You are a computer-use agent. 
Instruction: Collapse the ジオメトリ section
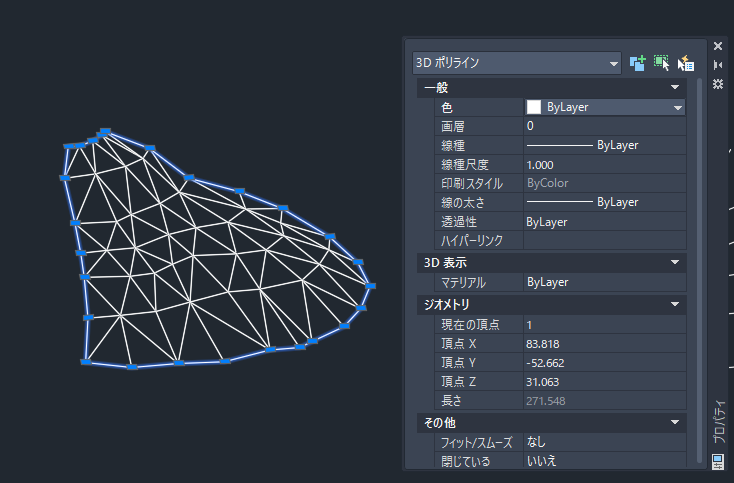(676, 304)
